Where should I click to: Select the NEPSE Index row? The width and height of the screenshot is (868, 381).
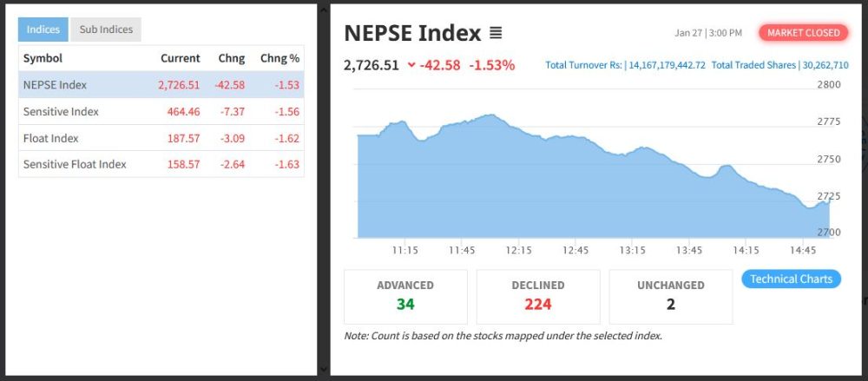tap(161, 84)
